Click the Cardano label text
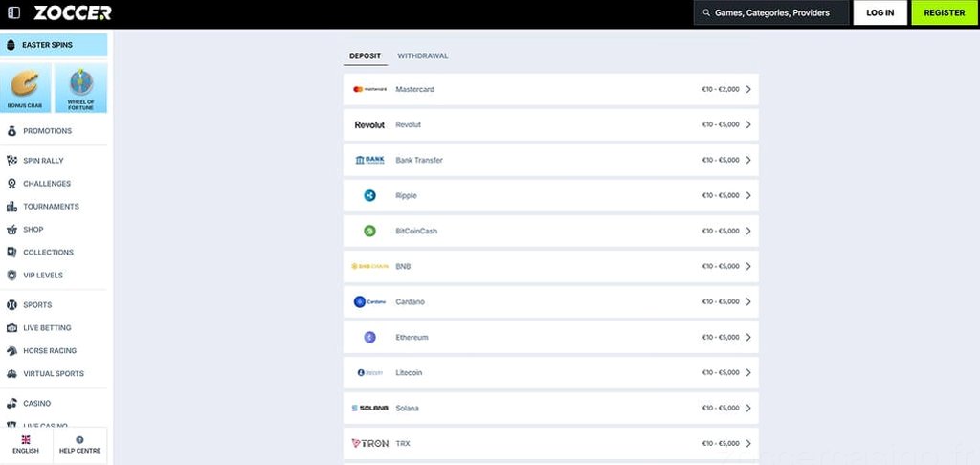Image resolution: width=980 pixels, height=465 pixels. [x=410, y=302]
